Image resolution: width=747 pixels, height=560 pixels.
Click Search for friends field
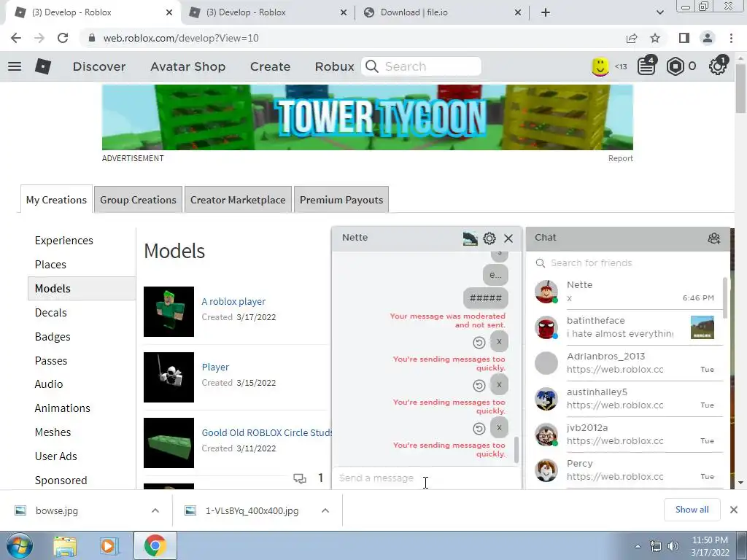[x=628, y=262]
